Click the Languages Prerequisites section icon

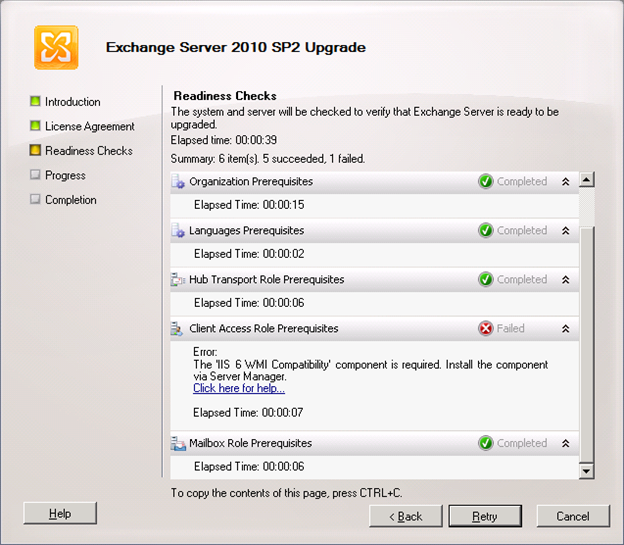pyautogui.click(x=178, y=231)
